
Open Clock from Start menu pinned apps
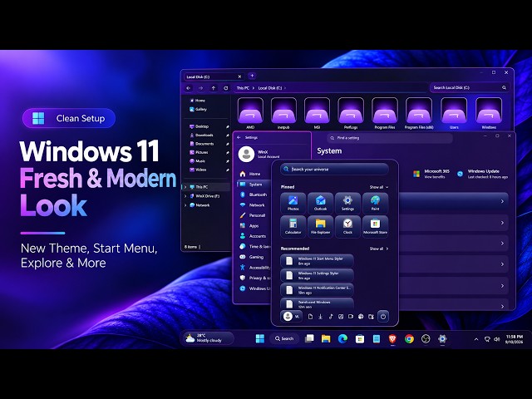click(x=347, y=226)
